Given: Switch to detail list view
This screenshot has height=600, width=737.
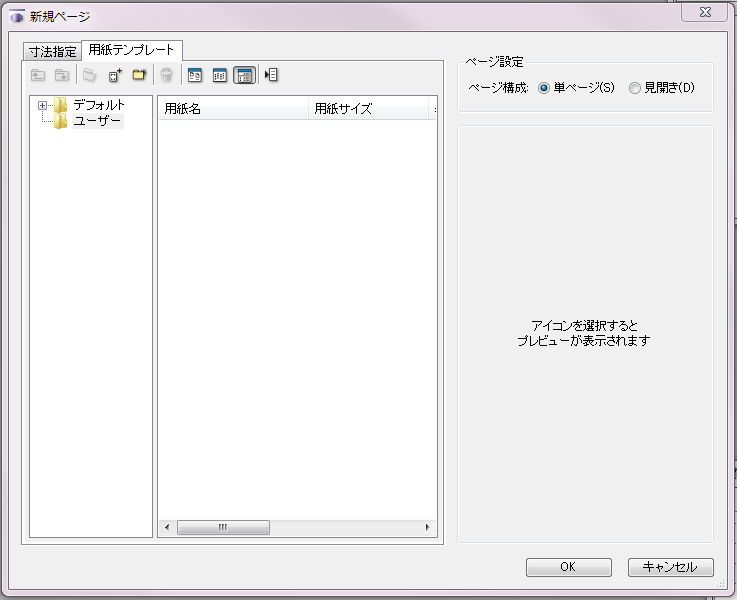Looking at the screenshot, I should [x=244, y=75].
